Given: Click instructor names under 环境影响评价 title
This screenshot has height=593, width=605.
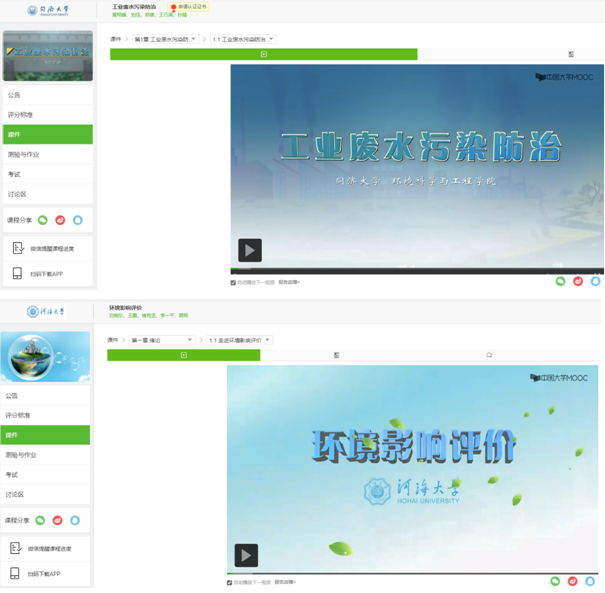Looking at the screenshot, I should (149, 315).
